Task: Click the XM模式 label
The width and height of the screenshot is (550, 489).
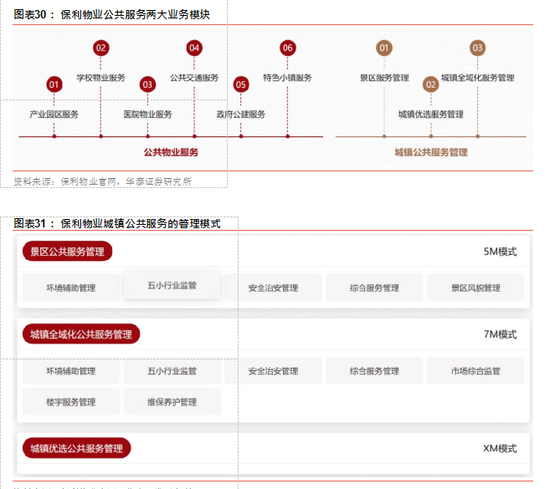Action: tap(500, 448)
